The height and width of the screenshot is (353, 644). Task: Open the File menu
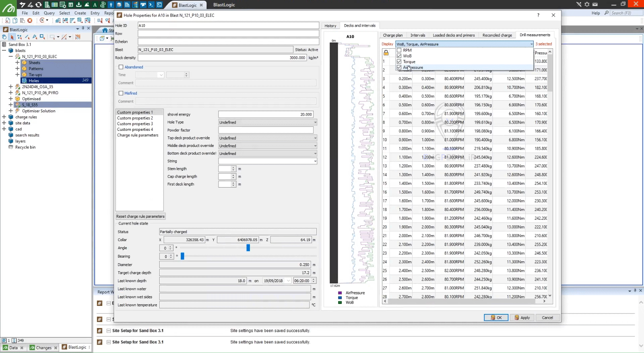pyautogui.click(x=25, y=13)
